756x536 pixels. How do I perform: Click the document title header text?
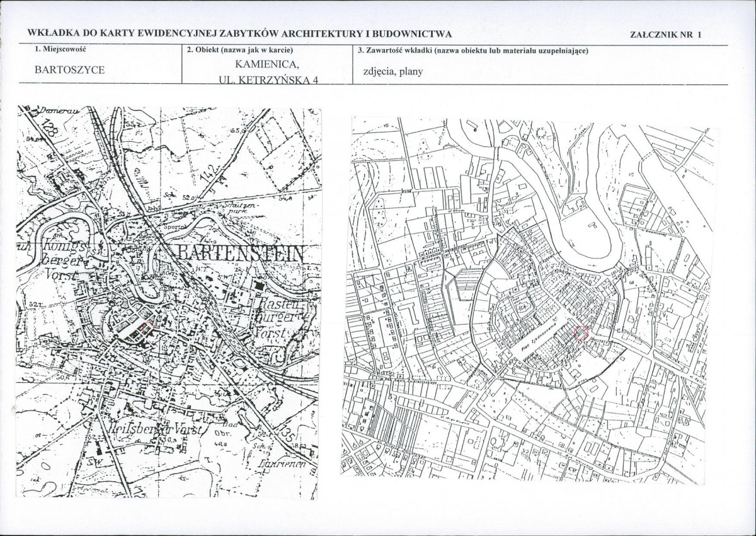tap(240, 35)
